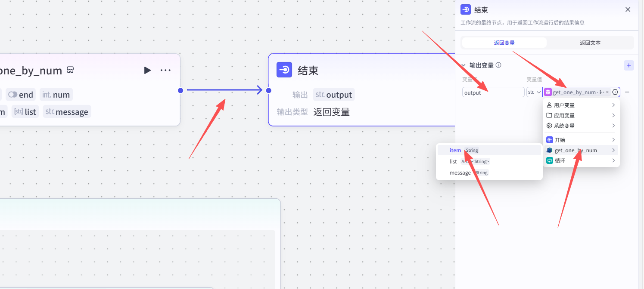
Task: Switch to the 返回文本 tab
Action: pos(590,43)
